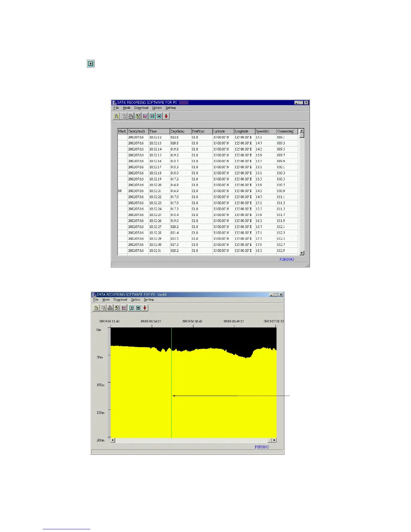Click start recording icon in table window
411x532 pixels.
tap(152, 116)
